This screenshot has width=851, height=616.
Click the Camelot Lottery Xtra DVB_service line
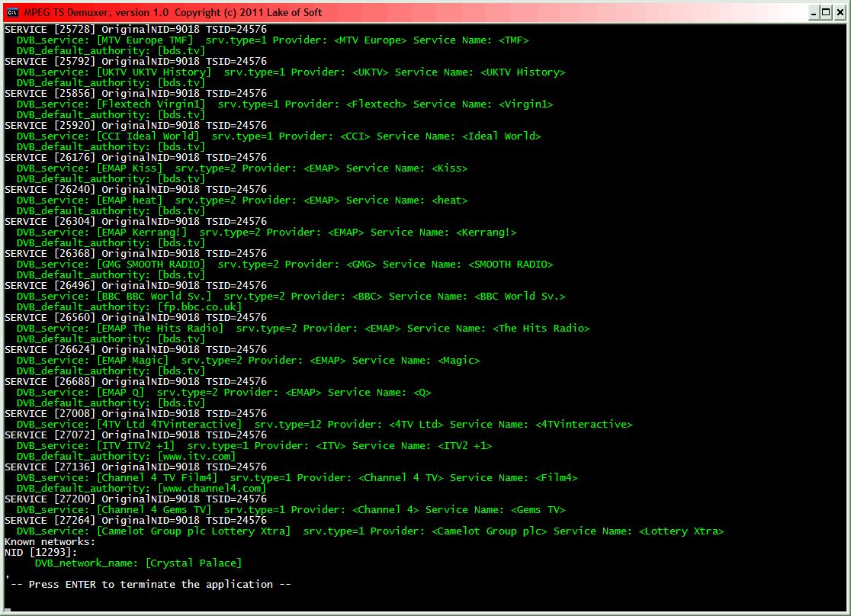[370, 531]
